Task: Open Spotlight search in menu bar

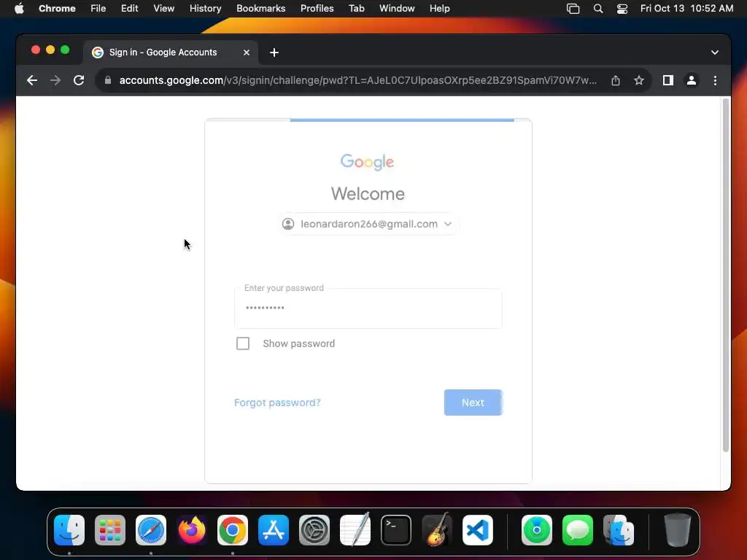Action: pos(598,8)
